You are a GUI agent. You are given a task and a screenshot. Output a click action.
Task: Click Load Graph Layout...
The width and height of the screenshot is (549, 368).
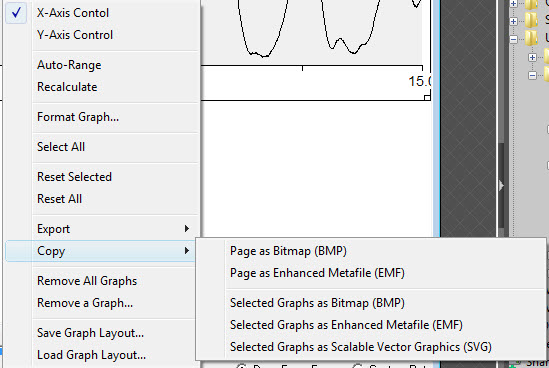(100, 355)
